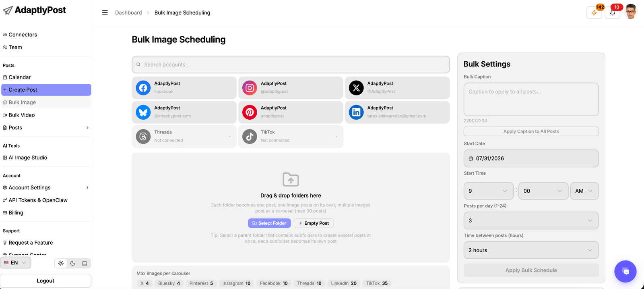The image size is (644, 289).
Task: Open the chat support bubble
Action: coord(625,271)
